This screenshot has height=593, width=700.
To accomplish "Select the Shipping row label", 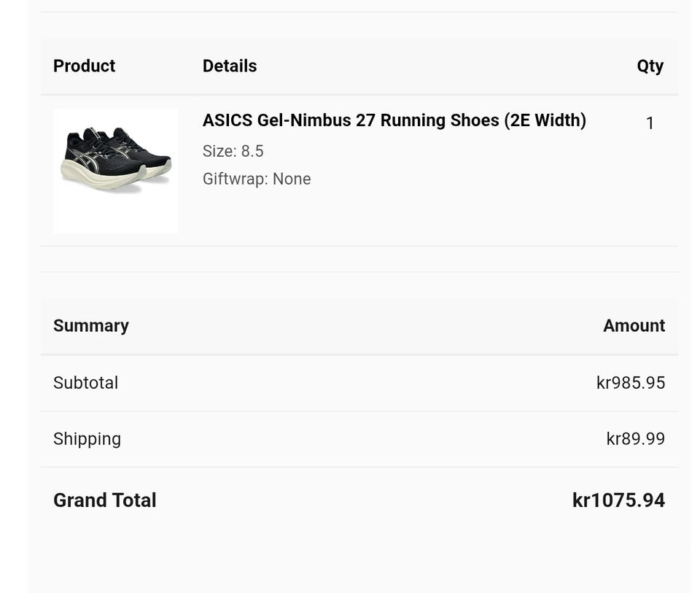I will coord(87,439).
